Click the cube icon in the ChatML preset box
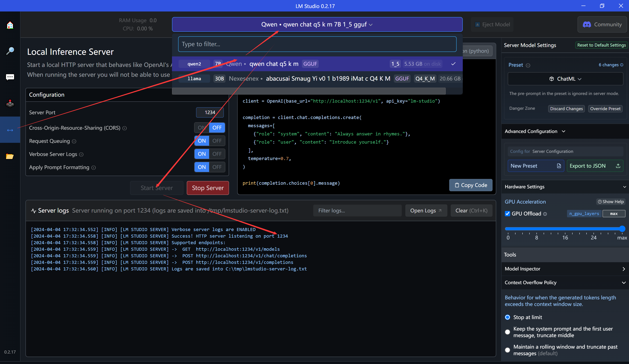This screenshot has height=364, width=629. click(x=552, y=79)
